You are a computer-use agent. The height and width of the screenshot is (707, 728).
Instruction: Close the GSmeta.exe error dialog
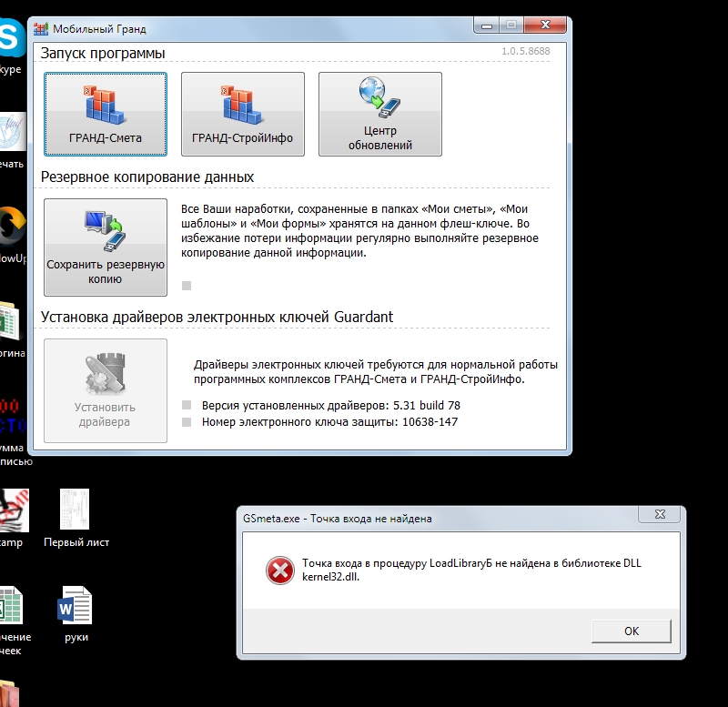coord(660,514)
